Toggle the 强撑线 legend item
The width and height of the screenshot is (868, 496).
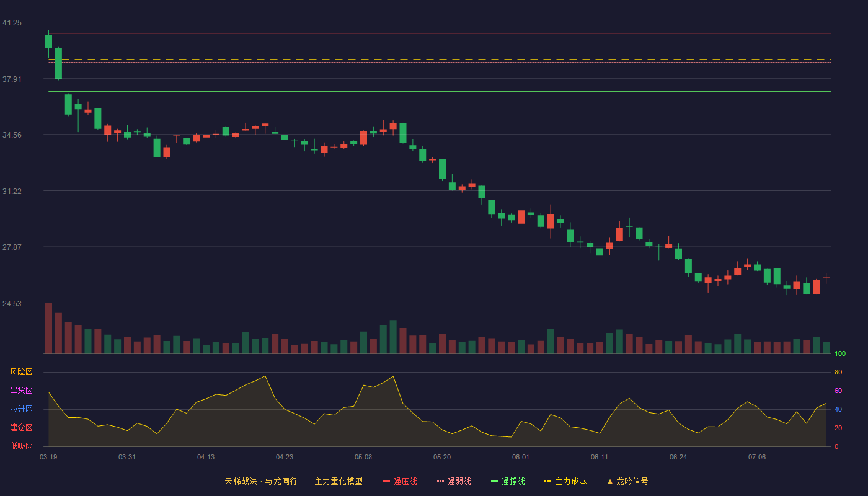tap(508, 481)
